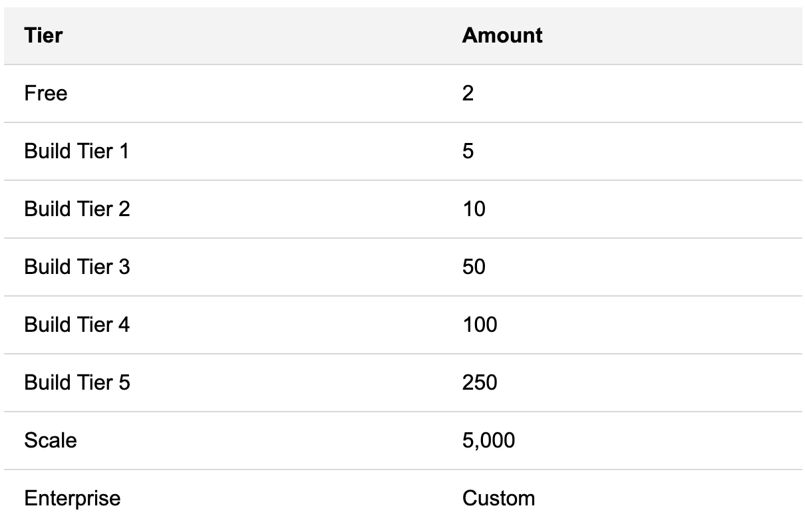
Task: Select the Enterprise tier cell
Action: click(x=73, y=498)
